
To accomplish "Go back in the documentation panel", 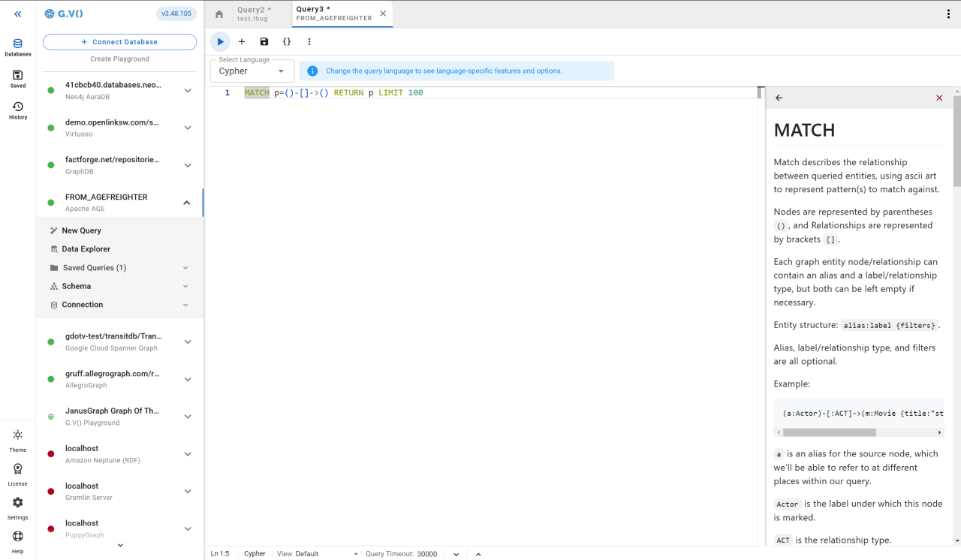I will pyautogui.click(x=779, y=98).
